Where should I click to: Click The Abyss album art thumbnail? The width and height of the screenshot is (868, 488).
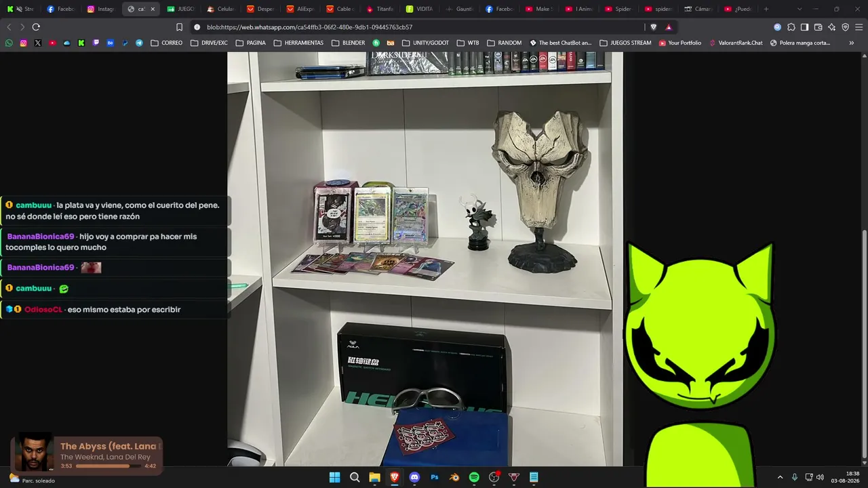(x=34, y=453)
